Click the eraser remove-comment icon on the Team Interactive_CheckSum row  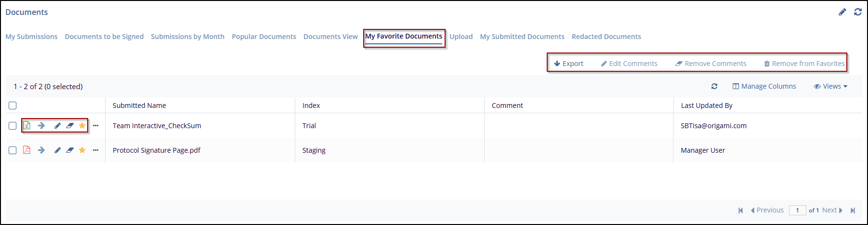[x=70, y=125]
